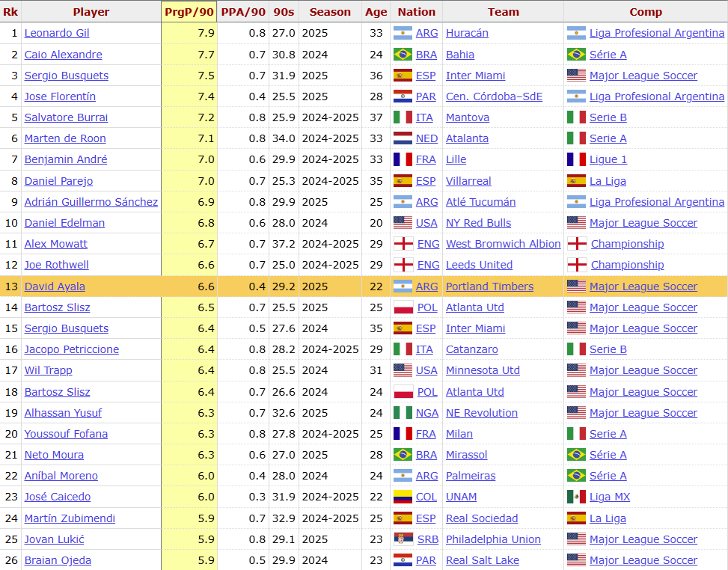Image resolution: width=728 pixels, height=570 pixels.
Task: Click the Comp column header
Action: click(646, 12)
